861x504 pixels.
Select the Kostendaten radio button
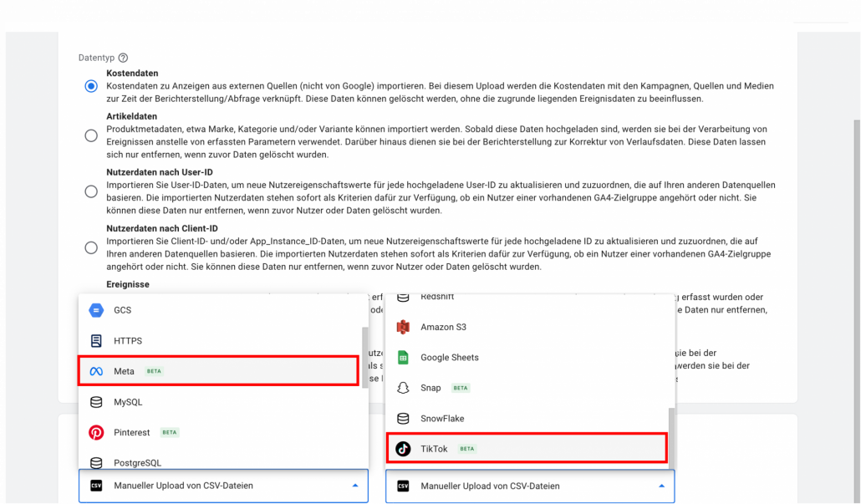point(90,87)
